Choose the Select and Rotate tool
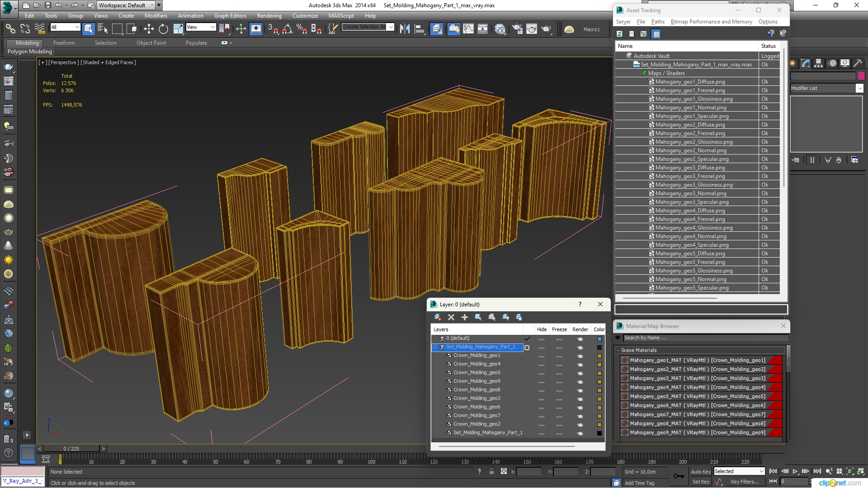Image resolution: width=868 pixels, height=488 pixels. point(163,29)
